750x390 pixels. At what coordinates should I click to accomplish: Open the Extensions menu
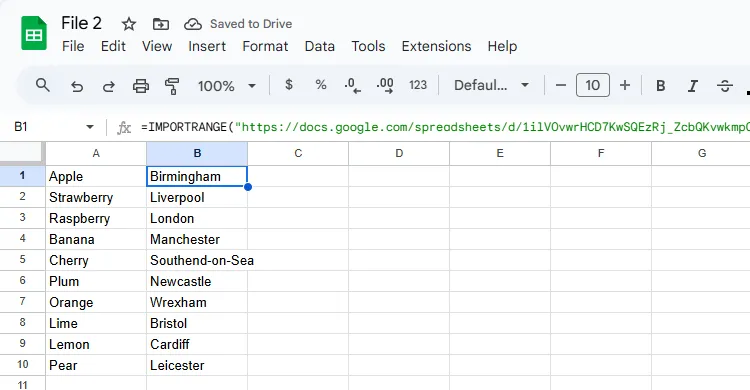(436, 46)
